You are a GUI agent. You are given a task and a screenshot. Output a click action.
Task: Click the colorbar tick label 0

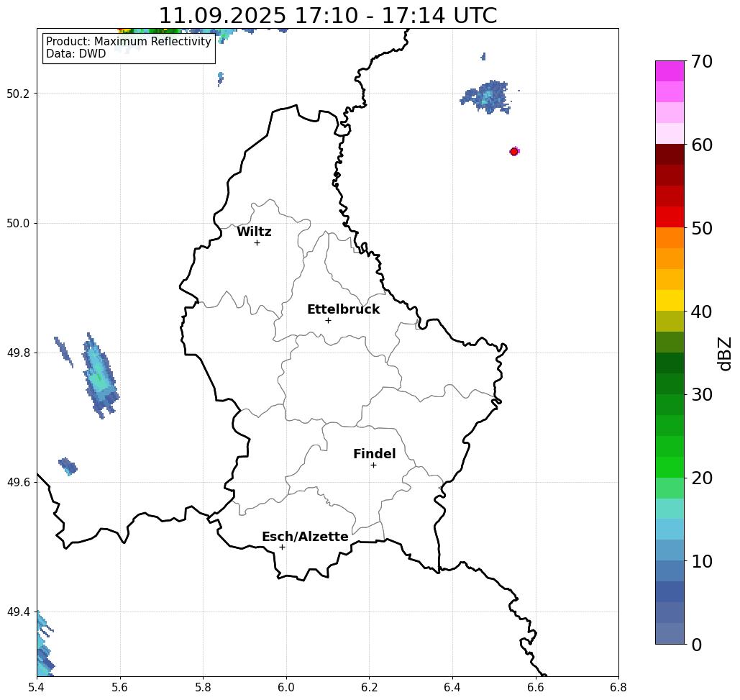click(697, 645)
